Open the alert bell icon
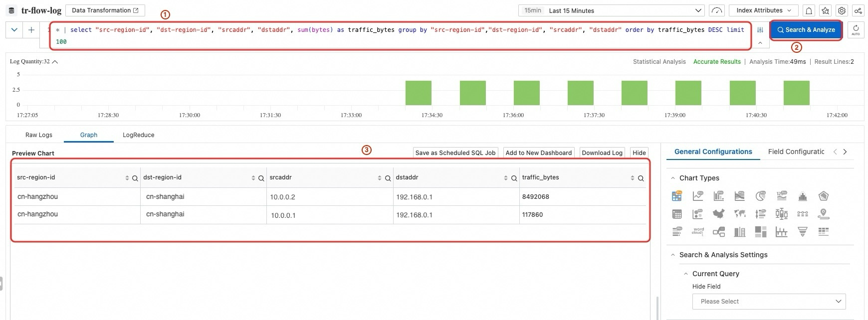 [x=809, y=10]
